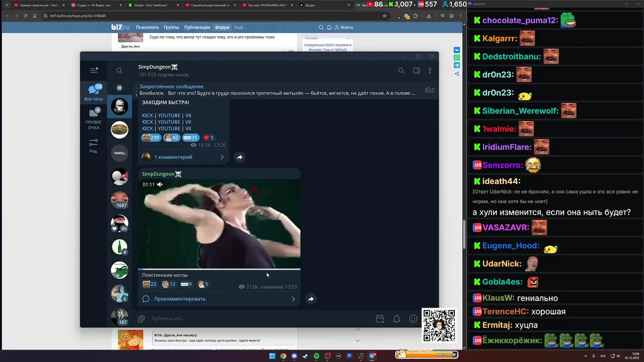The height and width of the screenshot is (362, 644).
Task: Expand 1 комментарий thread
Action: [x=183, y=157]
